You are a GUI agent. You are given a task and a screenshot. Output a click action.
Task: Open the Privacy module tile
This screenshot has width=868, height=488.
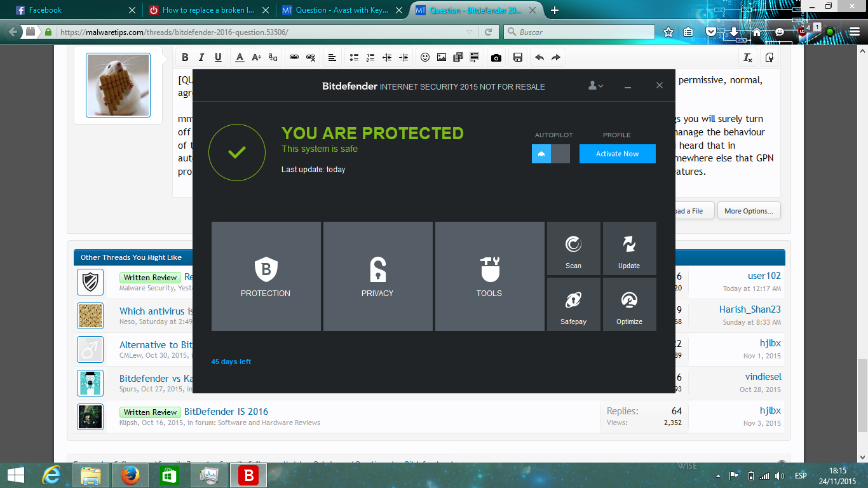tap(378, 276)
